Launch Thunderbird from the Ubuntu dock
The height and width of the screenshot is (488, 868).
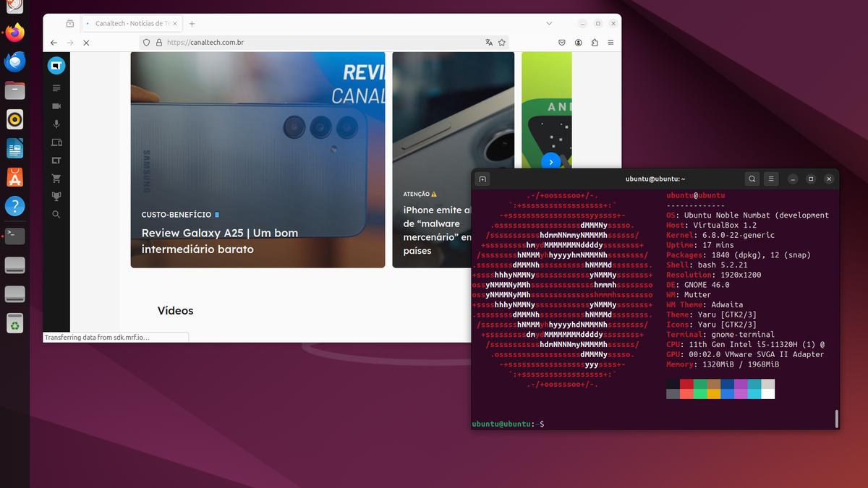pyautogui.click(x=15, y=61)
